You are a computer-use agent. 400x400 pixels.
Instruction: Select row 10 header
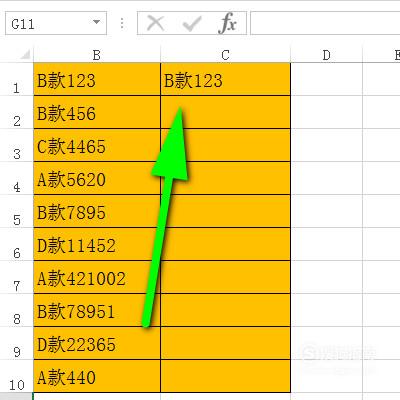16,376
